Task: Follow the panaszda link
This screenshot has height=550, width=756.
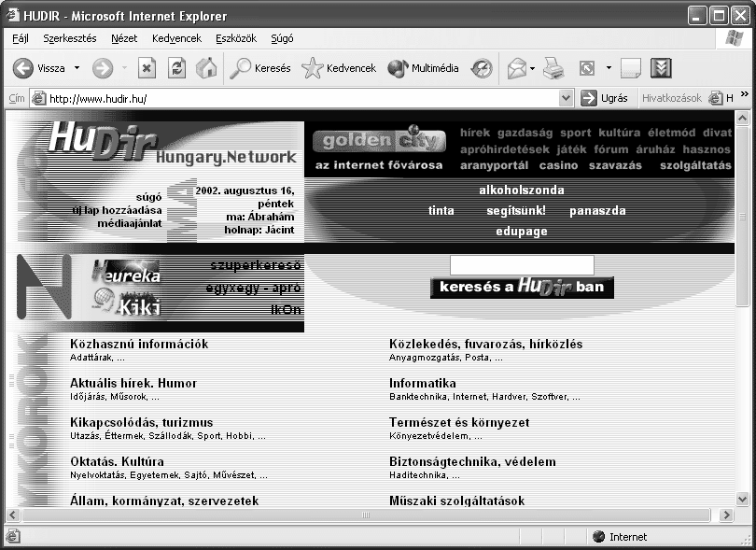Action: coord(597,211)
